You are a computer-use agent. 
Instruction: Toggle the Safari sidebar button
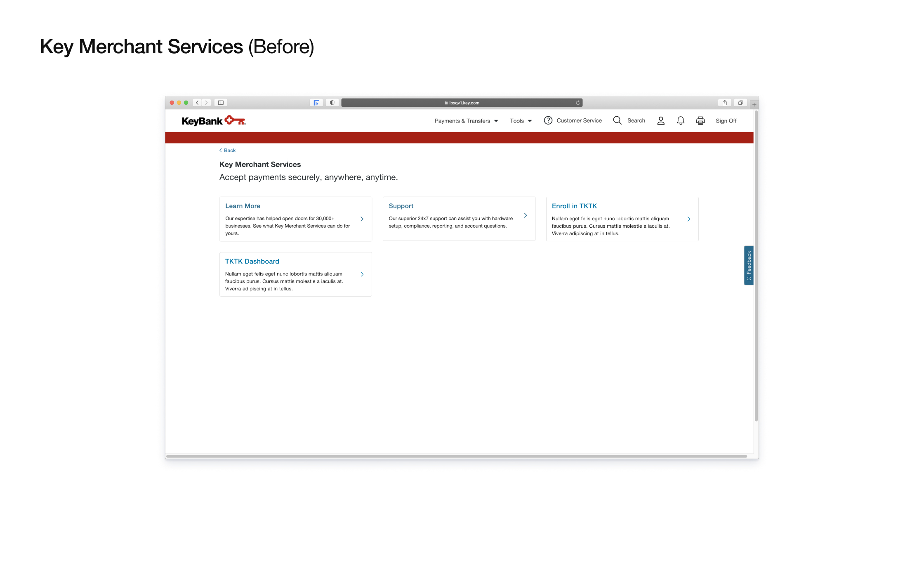(221, 103)
